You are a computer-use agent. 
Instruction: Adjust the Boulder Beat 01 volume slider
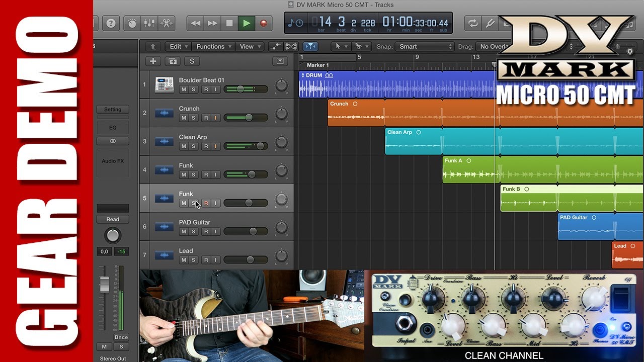click(x=246, y=89)
